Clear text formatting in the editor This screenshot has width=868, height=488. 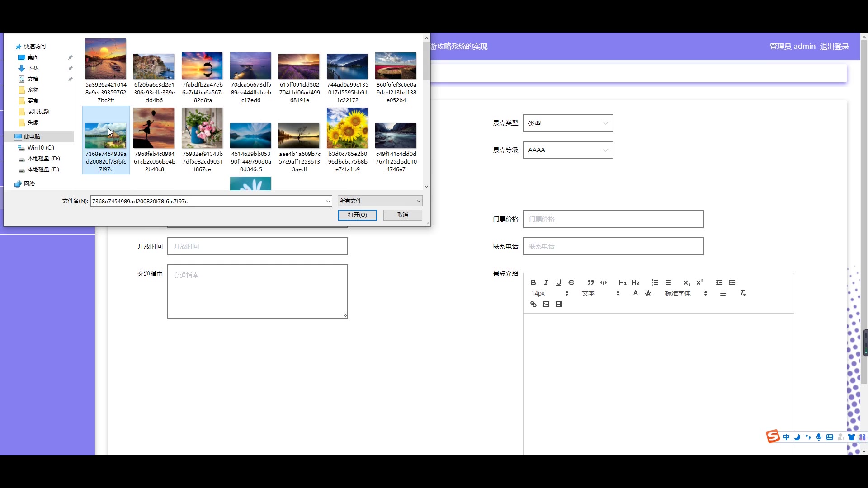pyautogui.click(x=742, y=293)
